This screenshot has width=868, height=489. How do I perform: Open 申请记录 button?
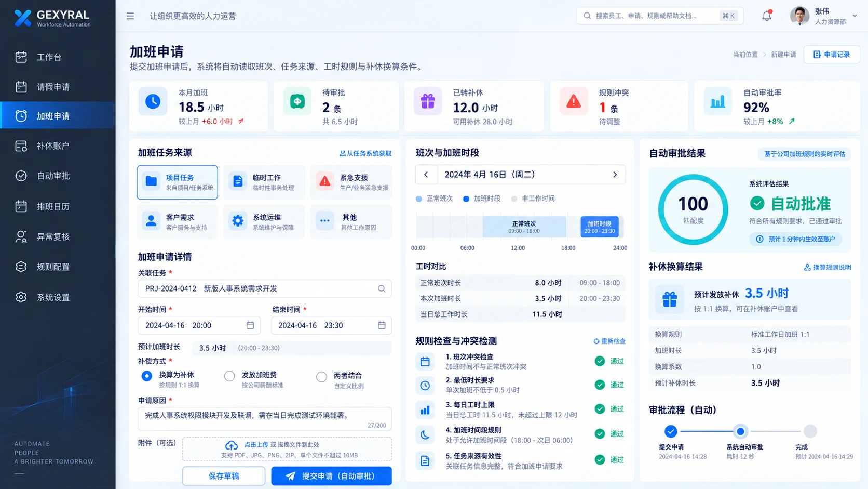coord(832,55)
